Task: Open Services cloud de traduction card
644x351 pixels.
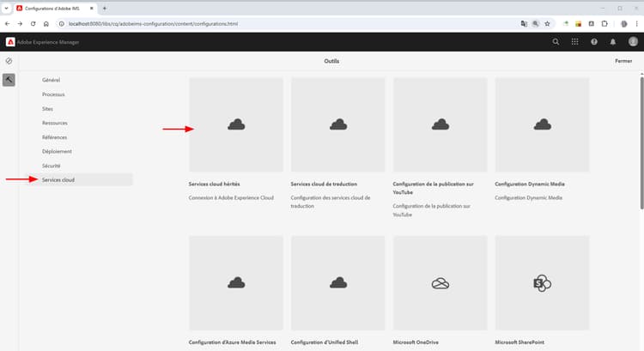Action: [338, 124]
